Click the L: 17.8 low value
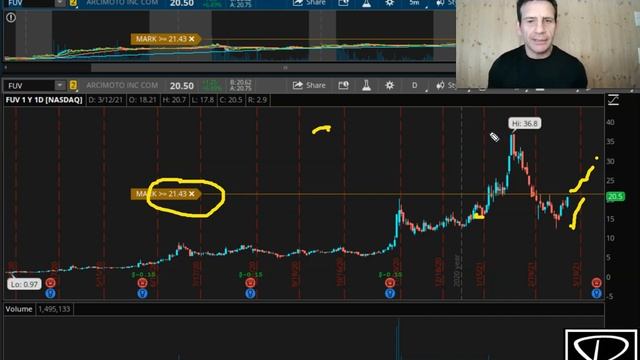This screenshot has height=360, width=640. point(202,100)
